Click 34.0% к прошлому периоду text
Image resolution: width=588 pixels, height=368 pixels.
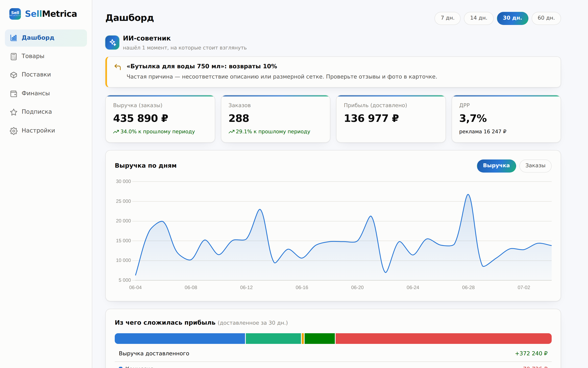[x=158, y=132]
